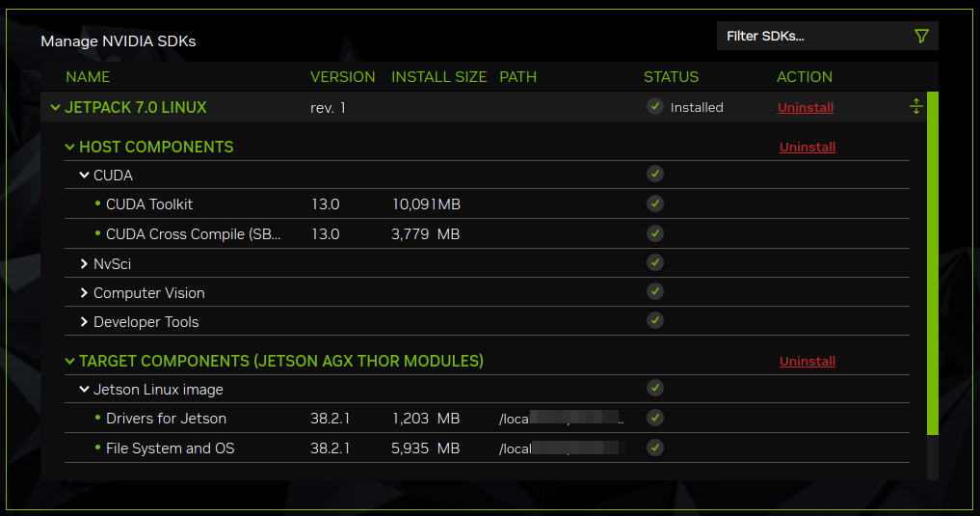Click the Drivers for Jetson status checkmark
Viewport: 980px width, 516px height.
click(655, 419)
